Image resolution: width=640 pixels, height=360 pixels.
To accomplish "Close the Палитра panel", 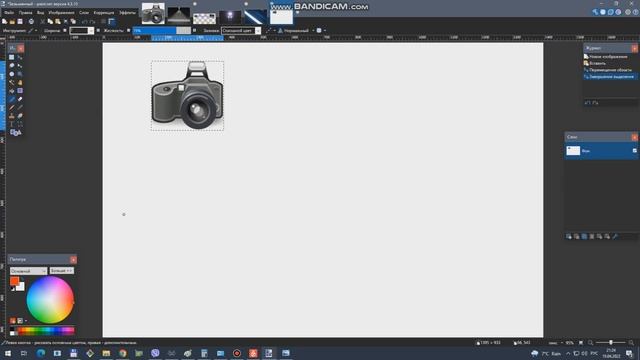I will [x=73, y=260].
